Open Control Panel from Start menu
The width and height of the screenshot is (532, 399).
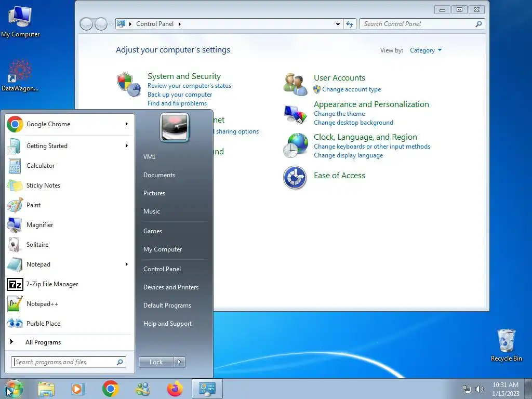tap(162, 269)
